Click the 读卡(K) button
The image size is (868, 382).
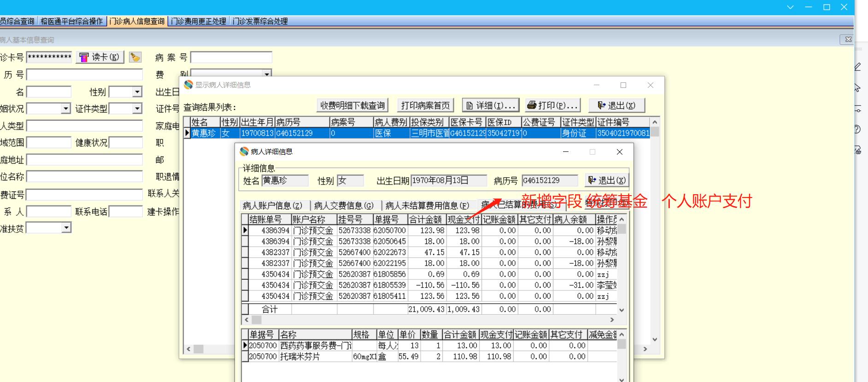point(100,57)
